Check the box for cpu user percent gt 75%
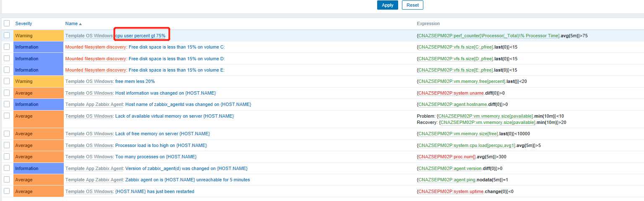 [7, 36]
